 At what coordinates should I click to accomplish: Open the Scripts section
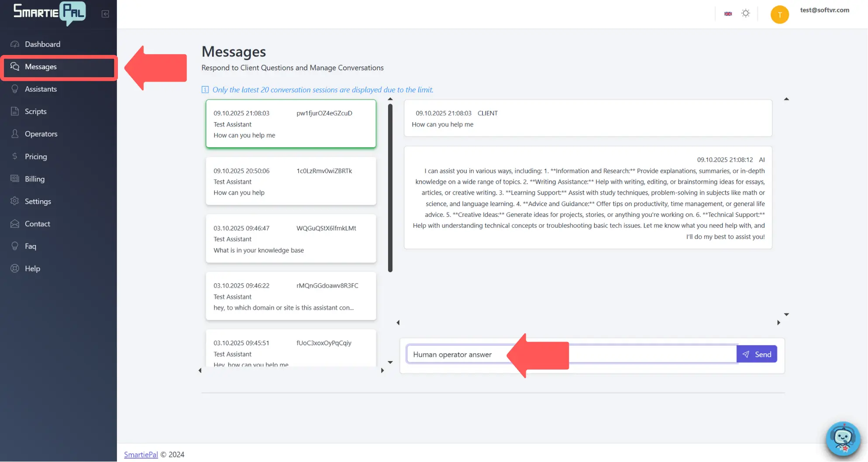(36, 111)
